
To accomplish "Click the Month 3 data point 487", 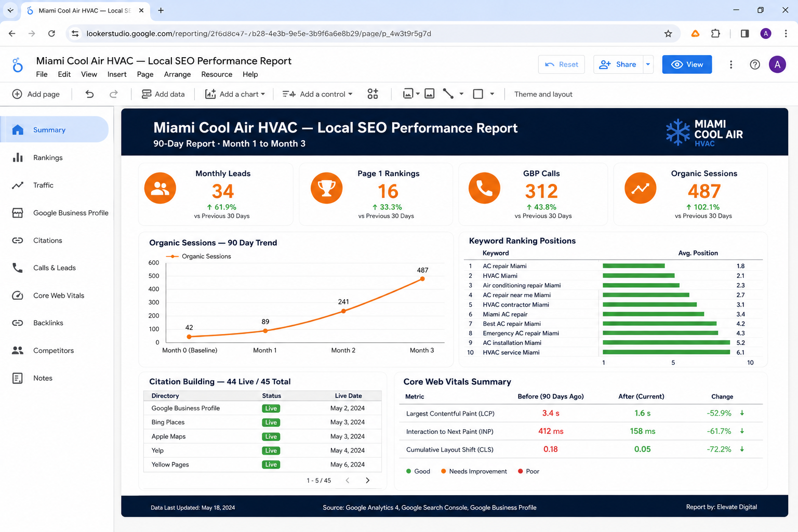I will coord(422,279).
